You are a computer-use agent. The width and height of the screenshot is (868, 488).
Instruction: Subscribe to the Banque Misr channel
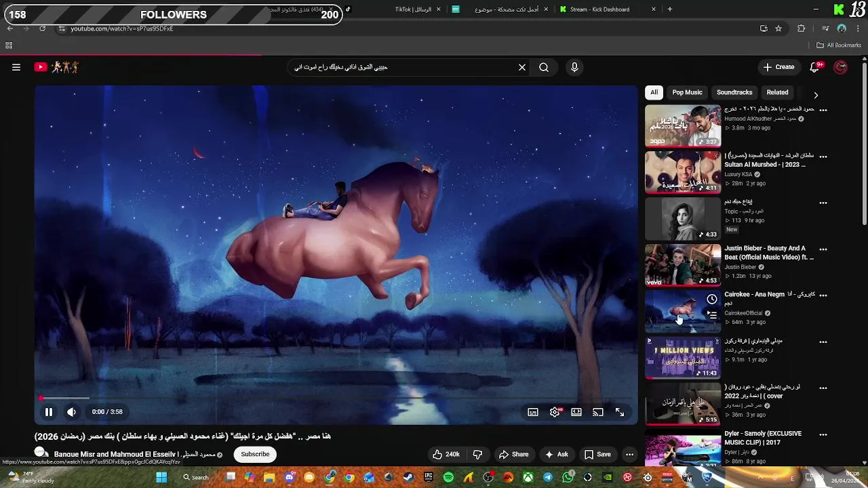tap(255, 454)
